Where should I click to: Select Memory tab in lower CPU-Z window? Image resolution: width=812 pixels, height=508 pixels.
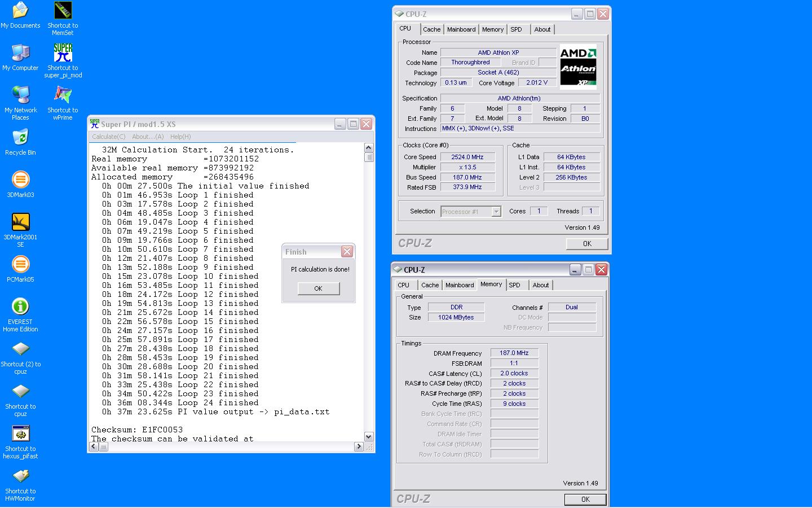click(491, 284)
